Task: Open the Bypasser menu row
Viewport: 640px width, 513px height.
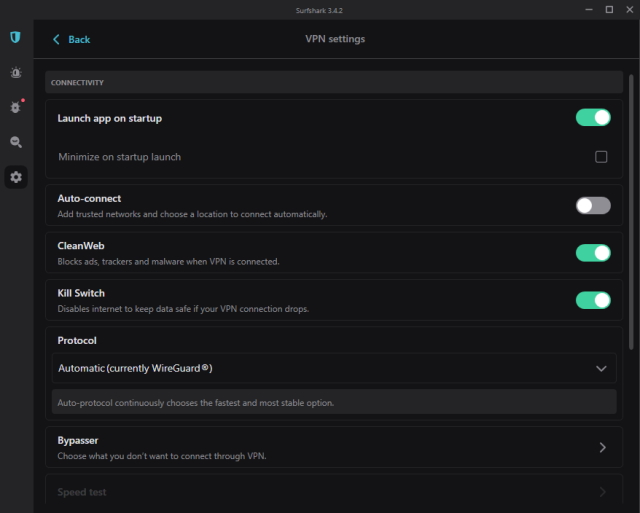Action: coord(300,447)
